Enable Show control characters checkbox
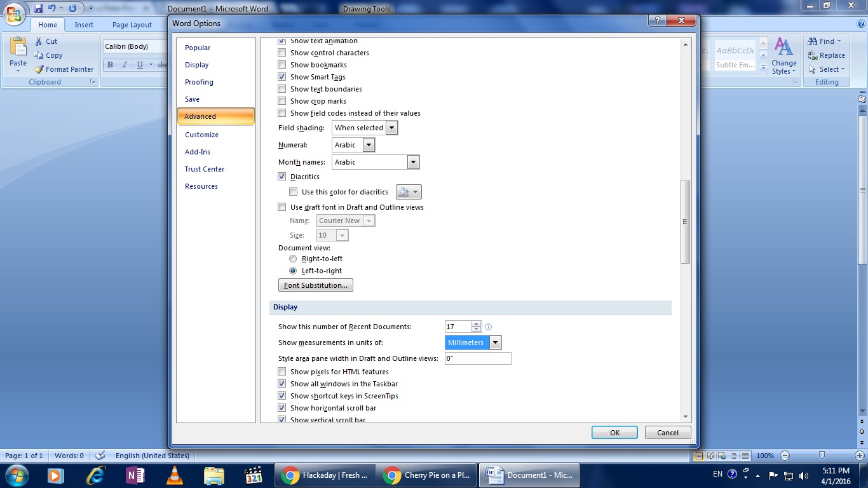The image size is (868, 488). [x=282, y=53]
